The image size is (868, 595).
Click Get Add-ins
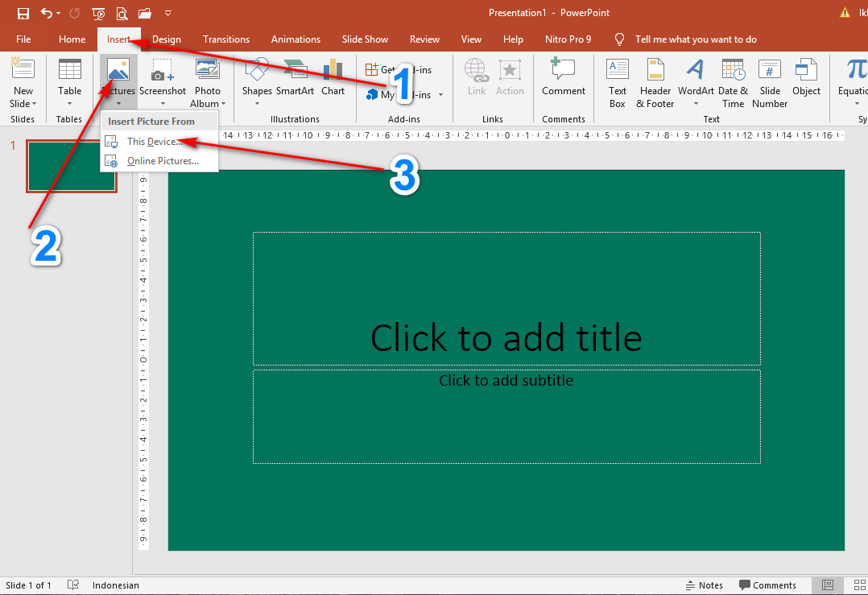tap(398, 70)
